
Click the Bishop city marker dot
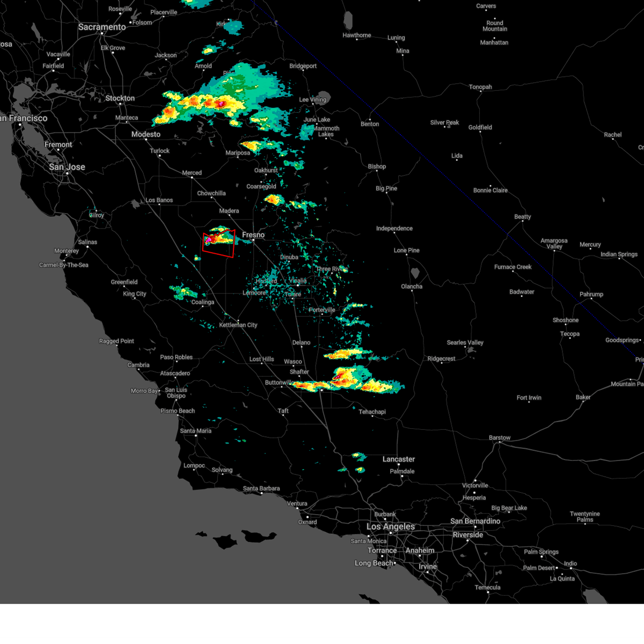[377, 171]
